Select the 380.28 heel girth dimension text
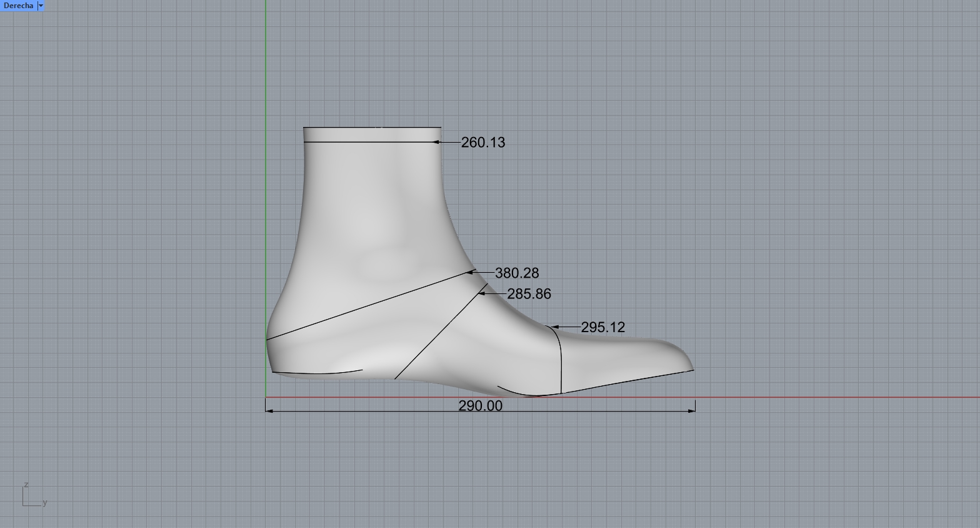Screen dimensions: 980x528 pos(516,273)
